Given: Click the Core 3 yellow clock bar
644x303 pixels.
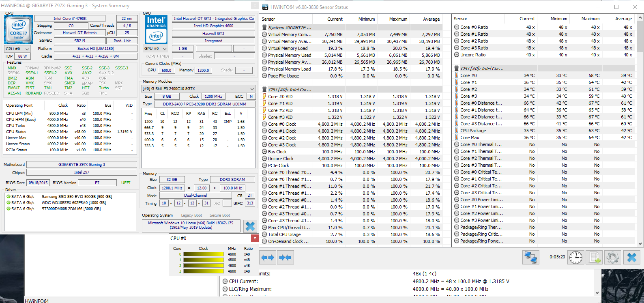Looking at the screenshot, I should pos(204,271).
